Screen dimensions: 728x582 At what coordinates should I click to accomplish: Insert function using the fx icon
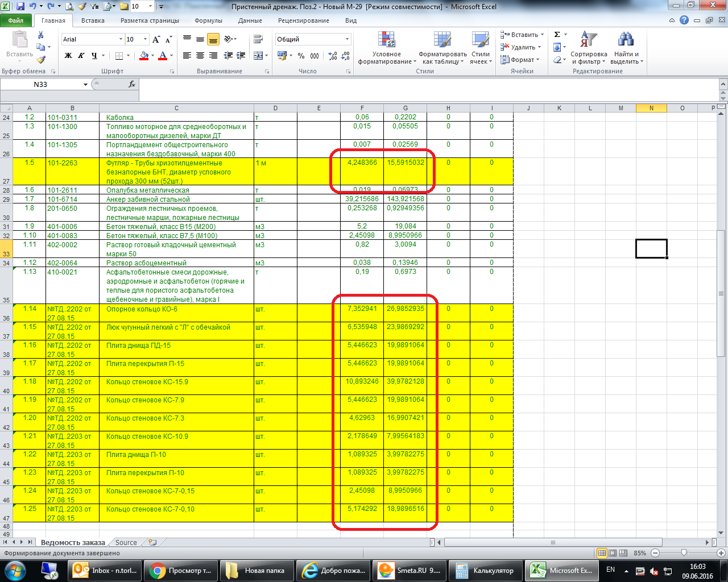(x=131, y=84)
